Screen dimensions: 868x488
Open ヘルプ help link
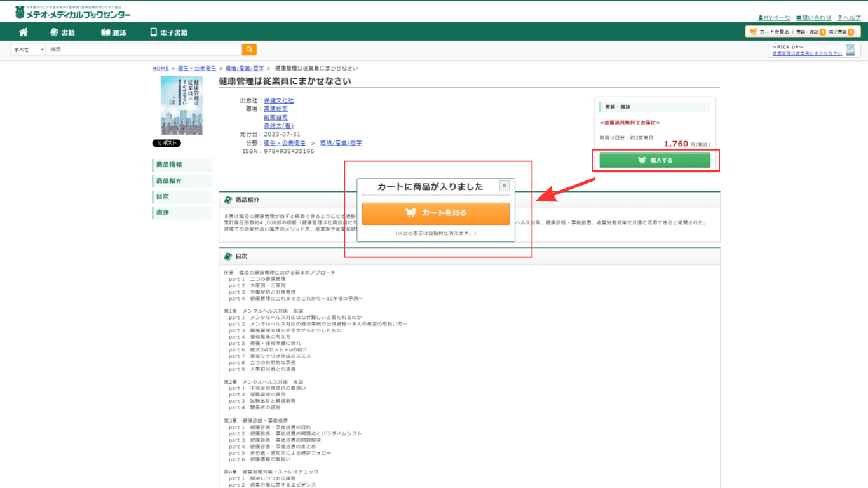point(849,18)
